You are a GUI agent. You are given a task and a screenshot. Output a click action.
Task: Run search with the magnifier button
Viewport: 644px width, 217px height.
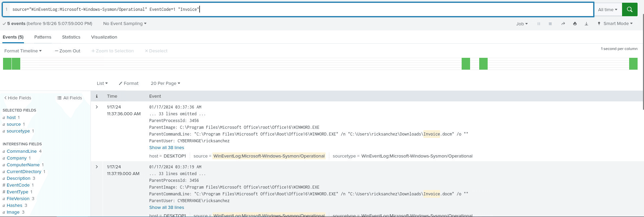click(629, 9)
